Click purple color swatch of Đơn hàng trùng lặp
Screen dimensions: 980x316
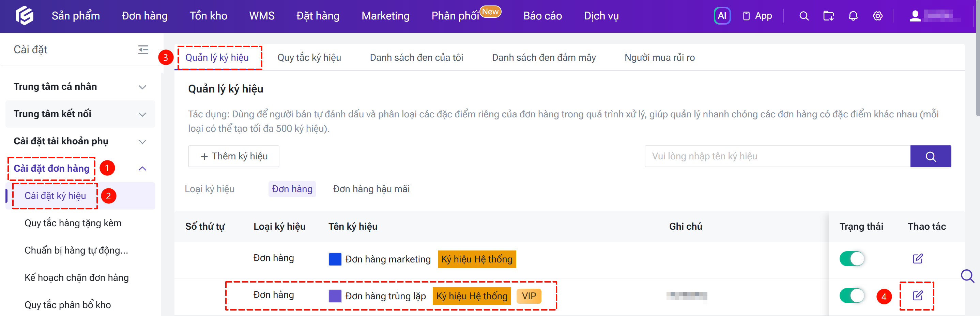pyautogui.click(x=335, y=296)
